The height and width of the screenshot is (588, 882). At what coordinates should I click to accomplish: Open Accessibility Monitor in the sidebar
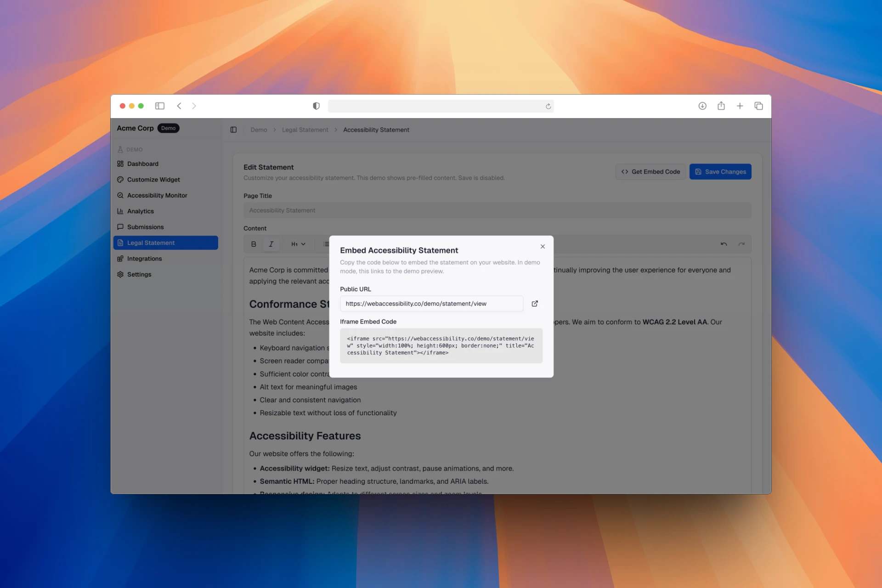(165, 195)
